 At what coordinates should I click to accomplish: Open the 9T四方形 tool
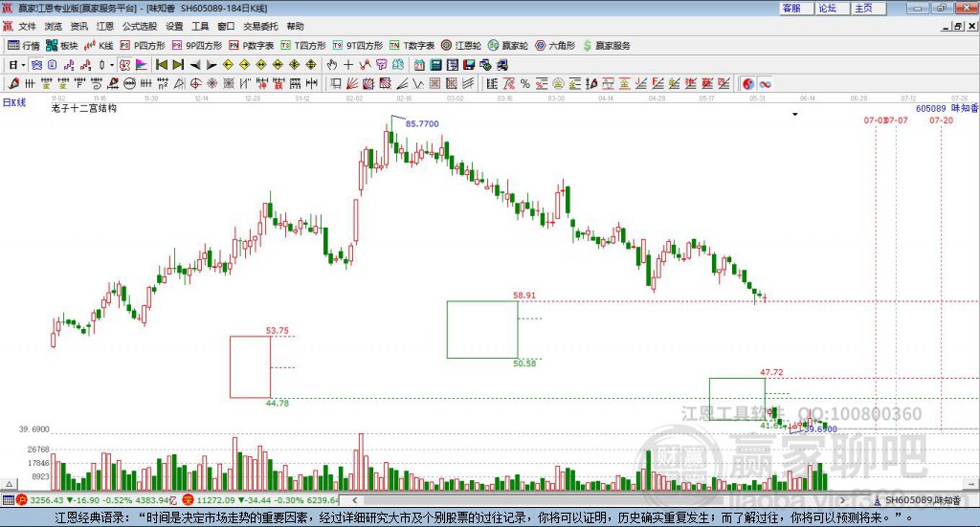pos(358,46)
